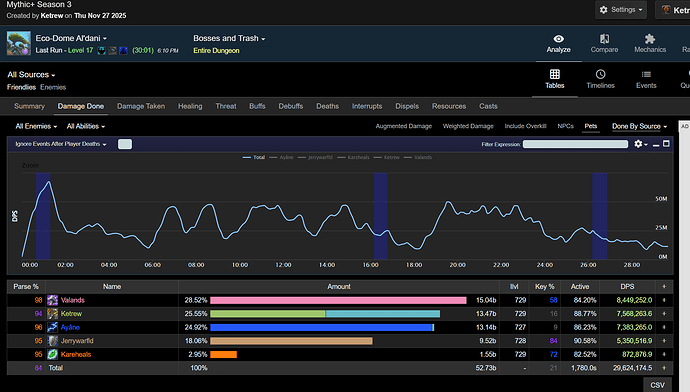Open Kareheals player name link

[x=76, y=354]
